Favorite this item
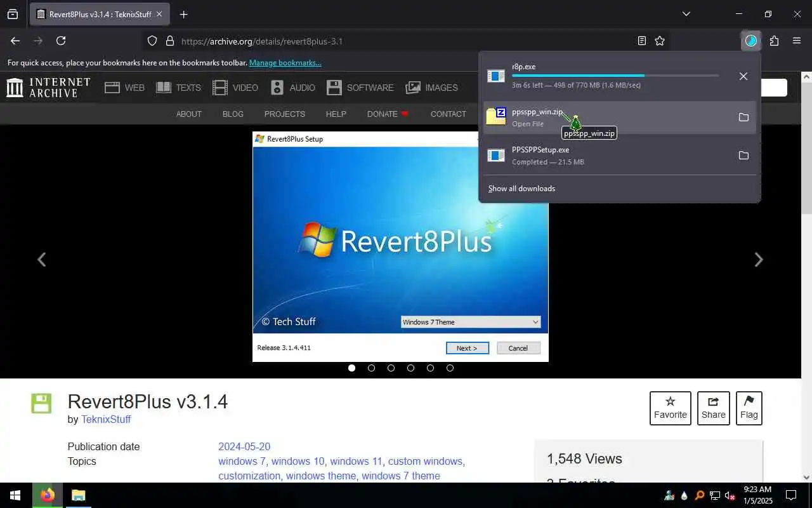 click(x=671, y=408)
